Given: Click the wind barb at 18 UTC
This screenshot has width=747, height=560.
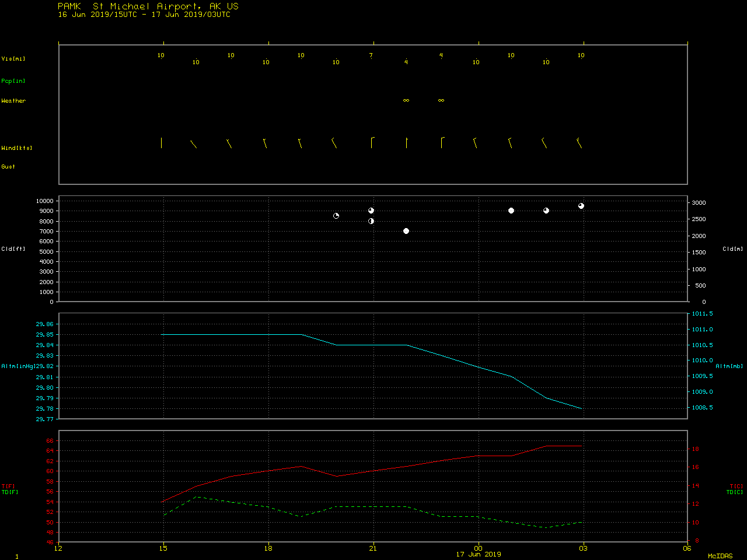Looking at the screenshot, I should [265, 143].
